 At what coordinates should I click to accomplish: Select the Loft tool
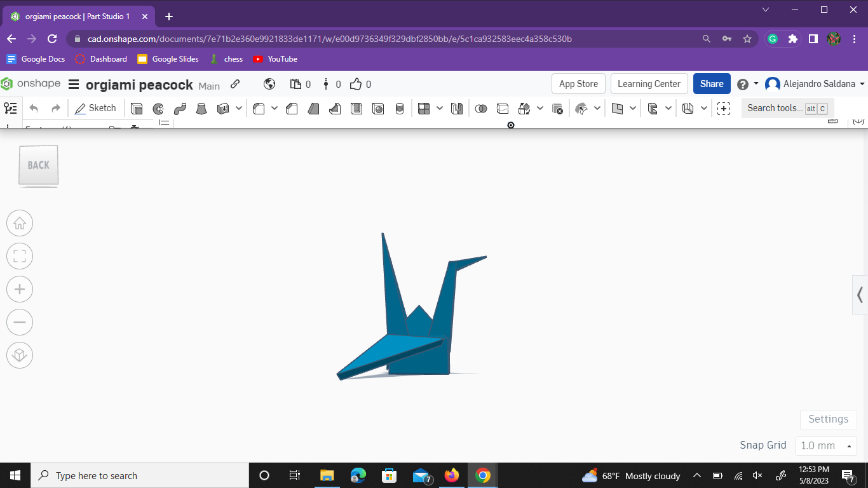point(200,108)
